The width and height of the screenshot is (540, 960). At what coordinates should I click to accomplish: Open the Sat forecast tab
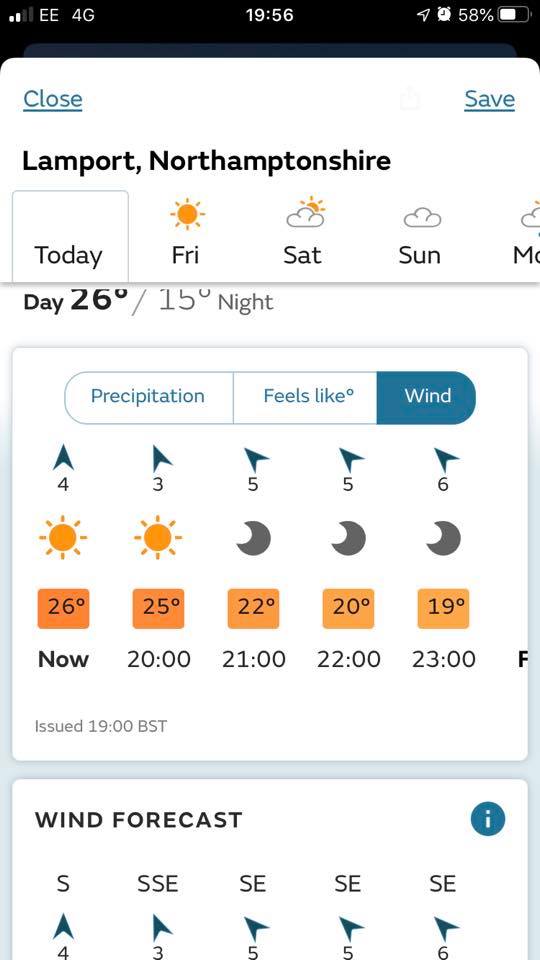[x=302, y=237]
